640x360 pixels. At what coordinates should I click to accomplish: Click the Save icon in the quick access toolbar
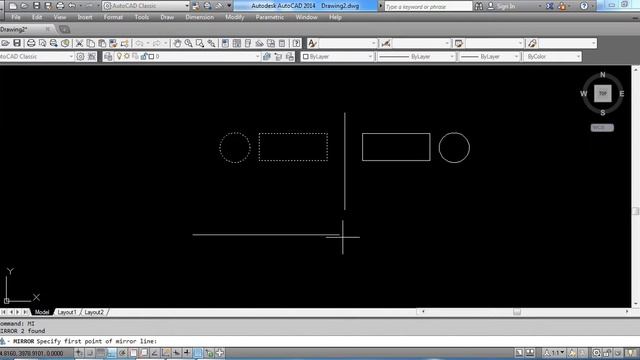click(x=36, y=6)
